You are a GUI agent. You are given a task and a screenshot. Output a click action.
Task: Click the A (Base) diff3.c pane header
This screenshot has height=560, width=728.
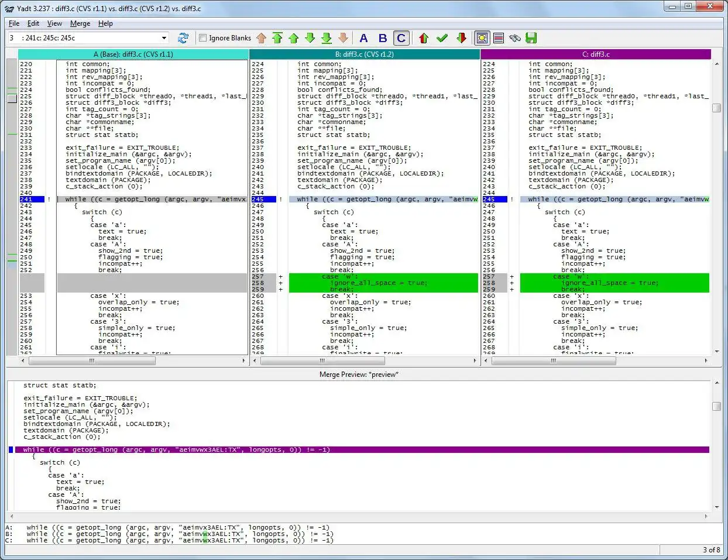[133, 54]
